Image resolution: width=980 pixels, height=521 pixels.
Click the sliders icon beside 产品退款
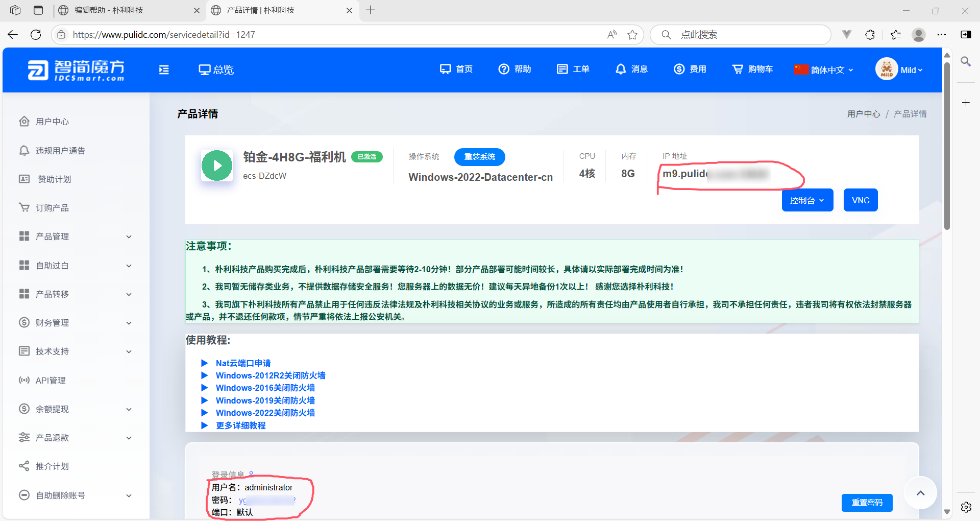(x=24, y=437)
